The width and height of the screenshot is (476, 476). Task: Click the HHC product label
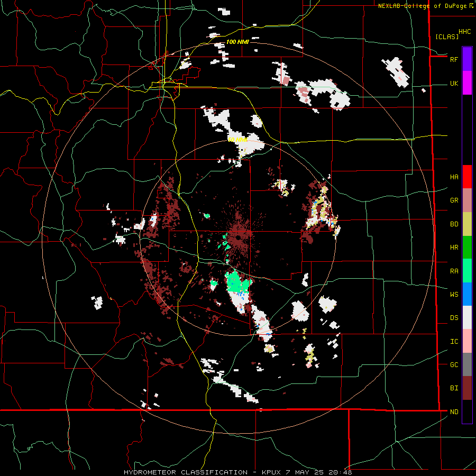click(465, 32)
